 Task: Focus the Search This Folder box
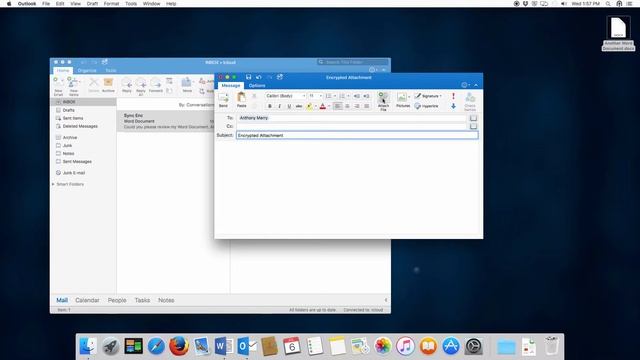coord(353,62)
